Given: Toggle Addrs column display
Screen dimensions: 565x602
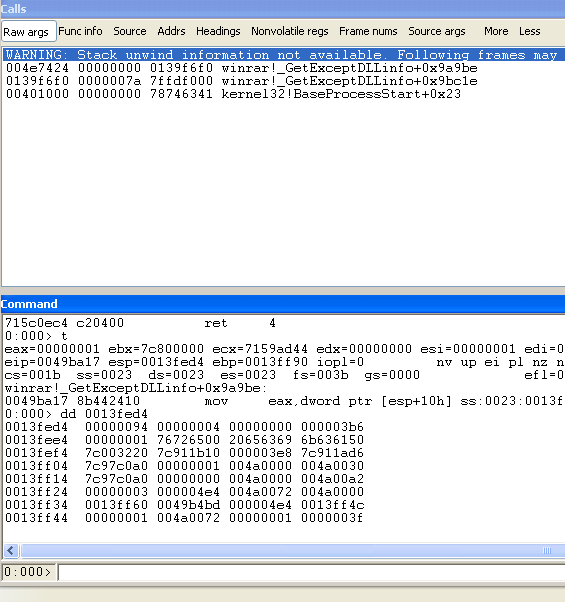Looking at the screenshot, I should tap(171, 31).
